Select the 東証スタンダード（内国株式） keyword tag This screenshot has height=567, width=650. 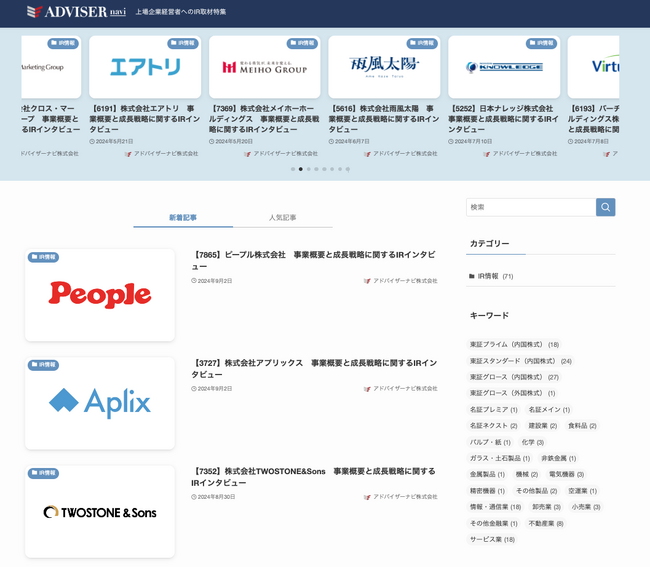tap(521, 361)
